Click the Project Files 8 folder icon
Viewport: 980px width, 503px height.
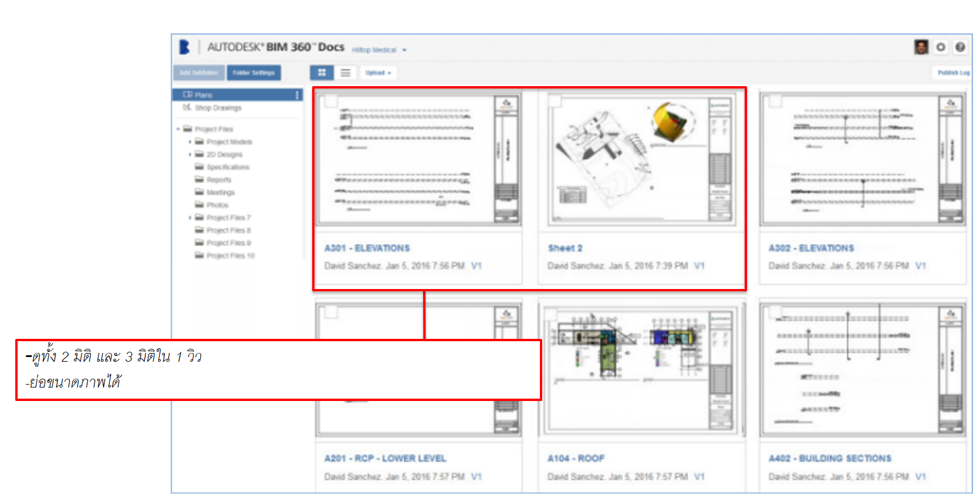pos(200,230)
